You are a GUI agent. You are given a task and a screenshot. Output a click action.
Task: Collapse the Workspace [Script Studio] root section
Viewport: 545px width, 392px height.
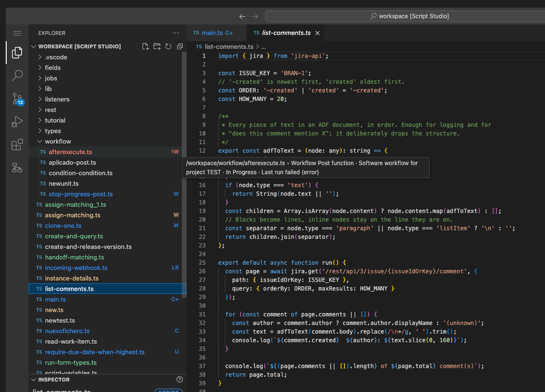tap(33, 46)
